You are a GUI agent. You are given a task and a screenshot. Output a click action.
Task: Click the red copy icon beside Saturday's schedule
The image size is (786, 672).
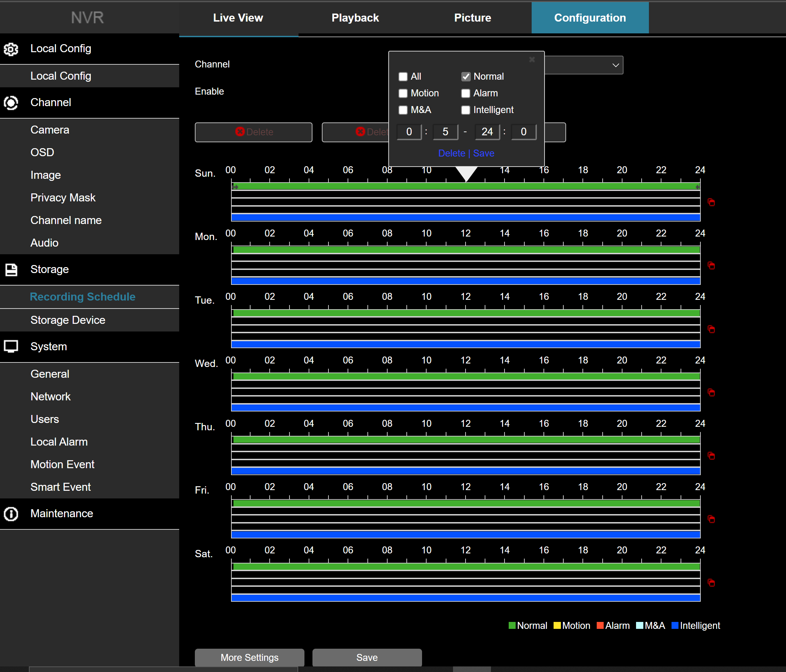tap(711, 583)
